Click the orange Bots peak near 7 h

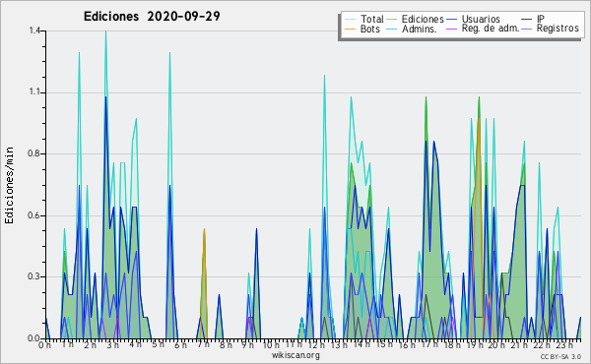point(204,229)
